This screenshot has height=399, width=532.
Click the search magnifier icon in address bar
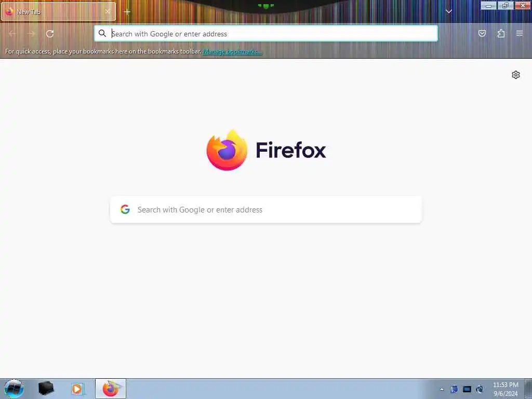[x=102, y=33]
